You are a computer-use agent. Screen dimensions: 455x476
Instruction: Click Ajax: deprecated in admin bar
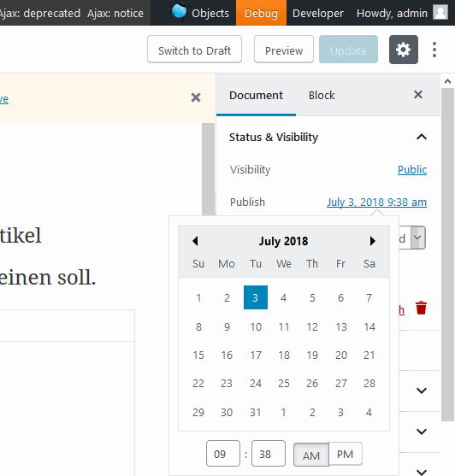(40, 13)
